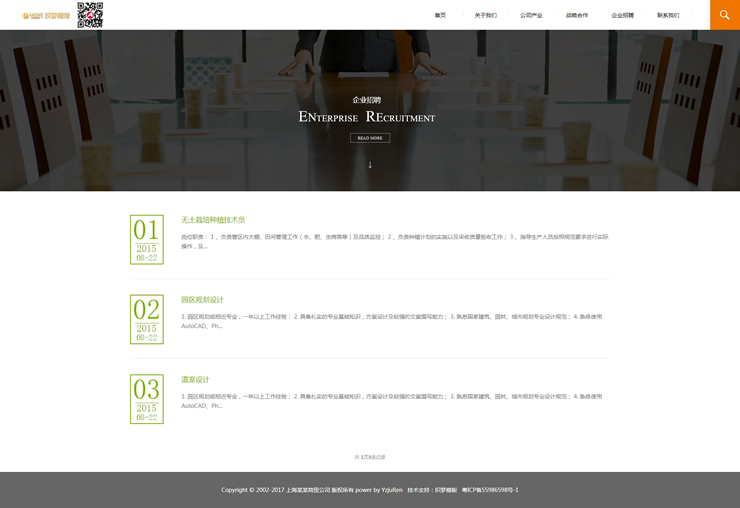Open the 首页 home menu item

pyautogui.click(x=440, y=16)
